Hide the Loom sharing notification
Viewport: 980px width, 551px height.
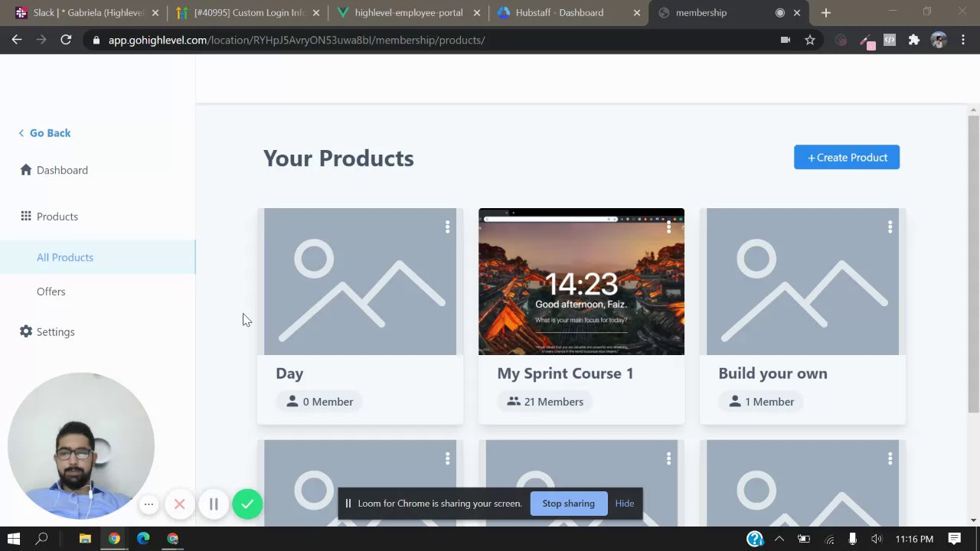point(624,504)
